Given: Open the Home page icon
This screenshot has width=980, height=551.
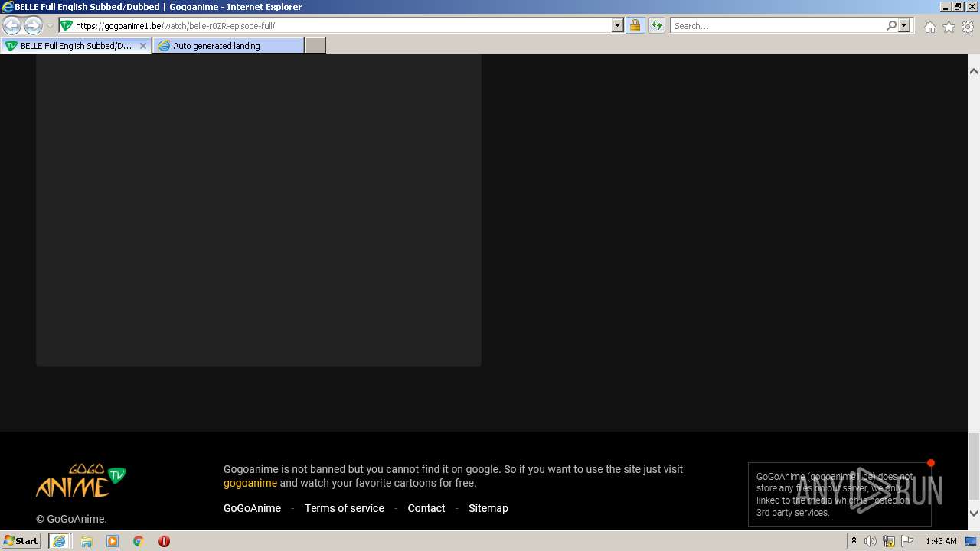Looking at the screenshot, I should 929,27.
